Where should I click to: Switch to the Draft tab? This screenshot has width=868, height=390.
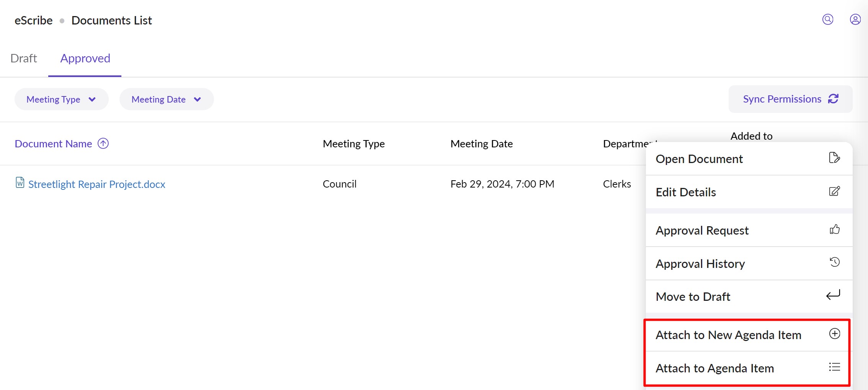(x=24, y=59)
